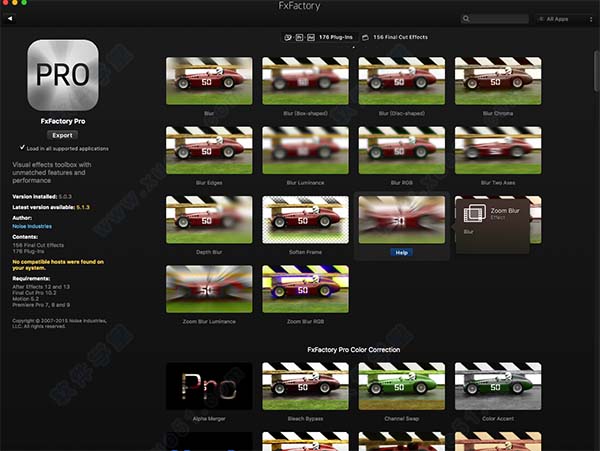Click the Premiere Pro 7, 8 and 9 requirement

[x=41, y=305]
